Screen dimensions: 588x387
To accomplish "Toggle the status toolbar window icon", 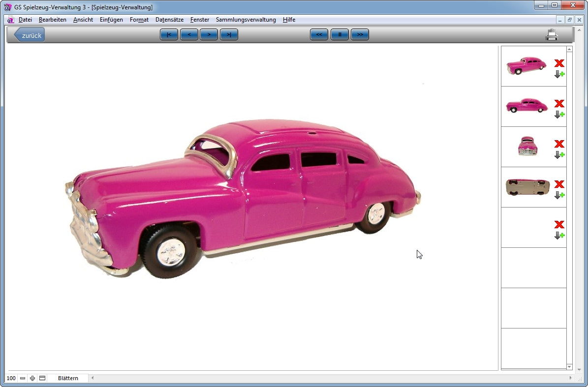I will [42, 378].
